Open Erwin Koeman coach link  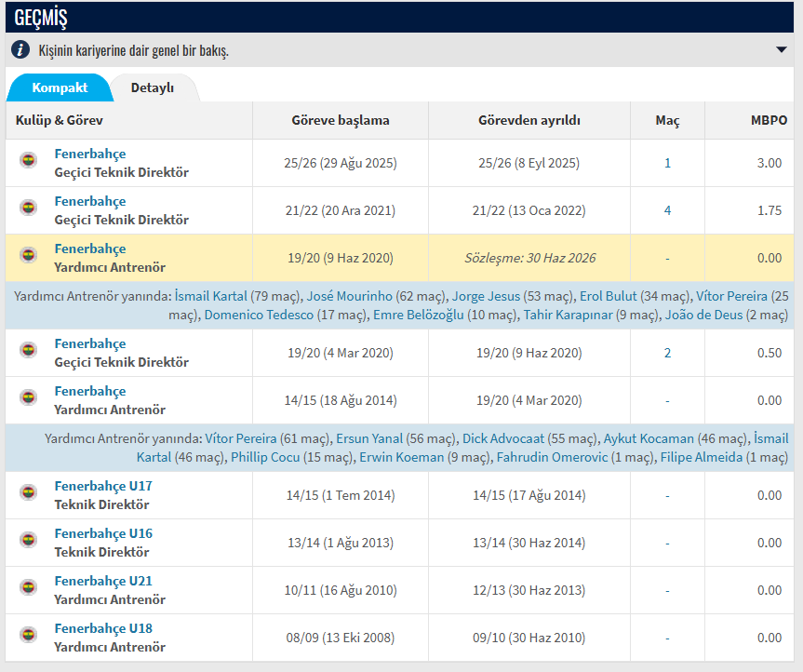pyautogui.click(x=402, y=457)
